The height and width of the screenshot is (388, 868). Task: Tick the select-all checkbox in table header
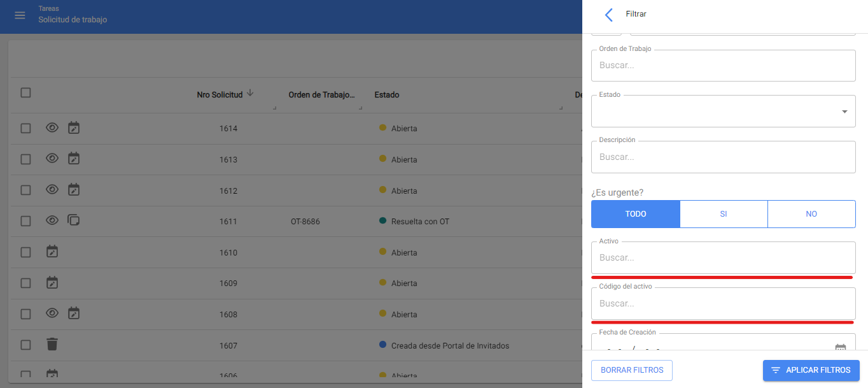tap(25, 93)
